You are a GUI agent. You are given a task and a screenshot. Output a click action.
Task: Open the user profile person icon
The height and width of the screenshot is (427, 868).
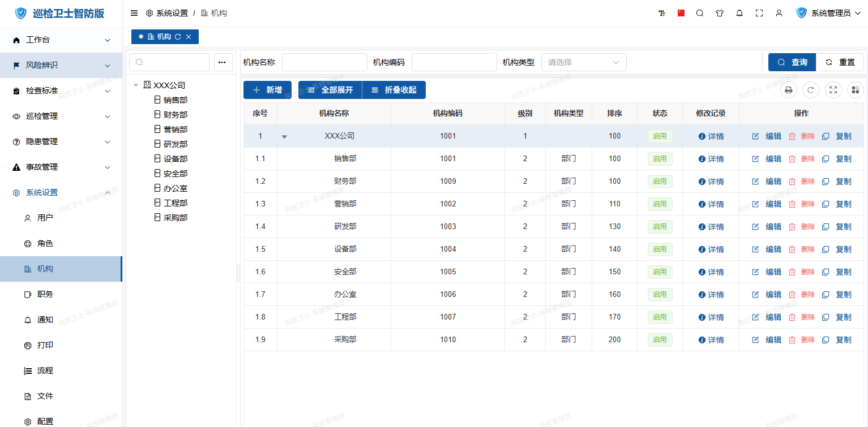[779, 13]
